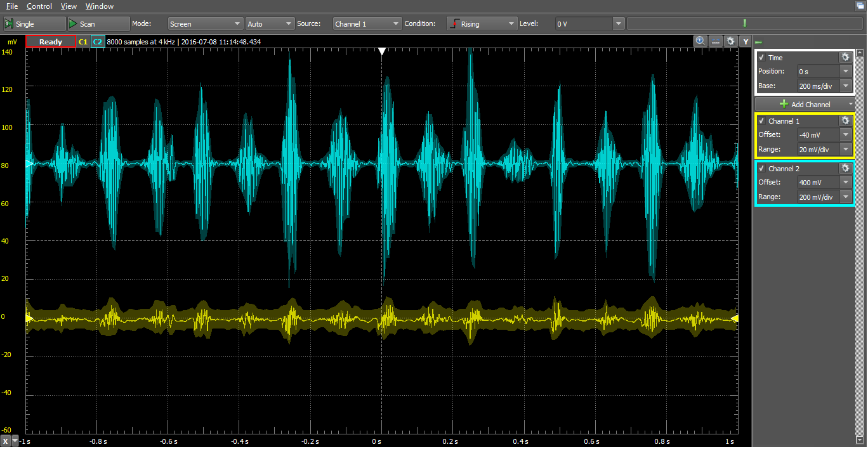Image resolution: width=868 pixels, height=449 pixels.
Task: Start a Single acquisition
Action: coord(34,24)
